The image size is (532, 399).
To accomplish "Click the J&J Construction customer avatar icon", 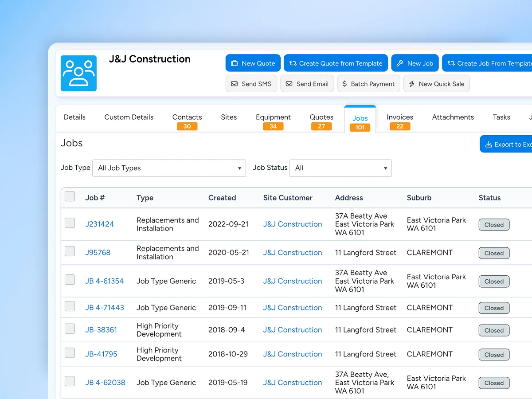I will tap(78, 73).
